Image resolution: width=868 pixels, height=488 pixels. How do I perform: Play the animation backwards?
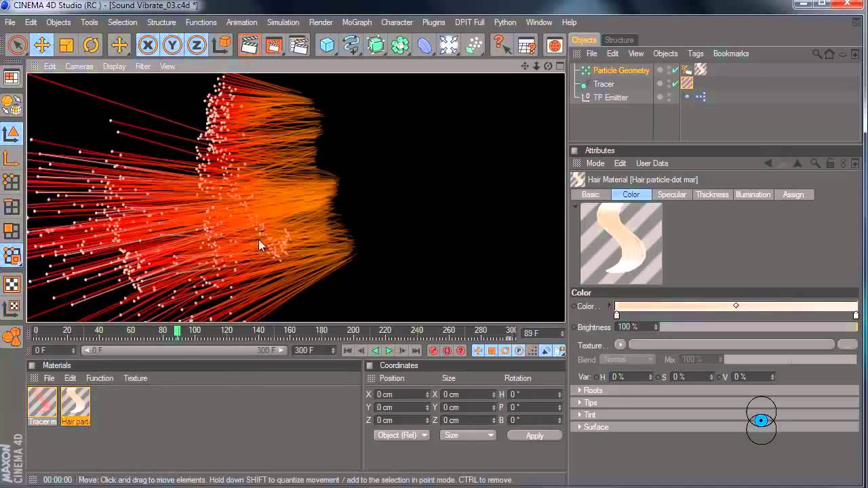pos(375,350)
